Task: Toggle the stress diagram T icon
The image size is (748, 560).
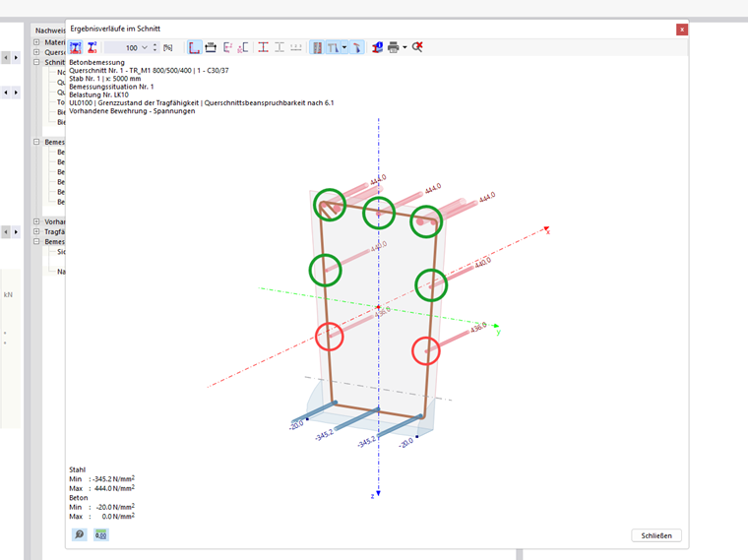Action: pyautogui.click(x=333, y=47)
